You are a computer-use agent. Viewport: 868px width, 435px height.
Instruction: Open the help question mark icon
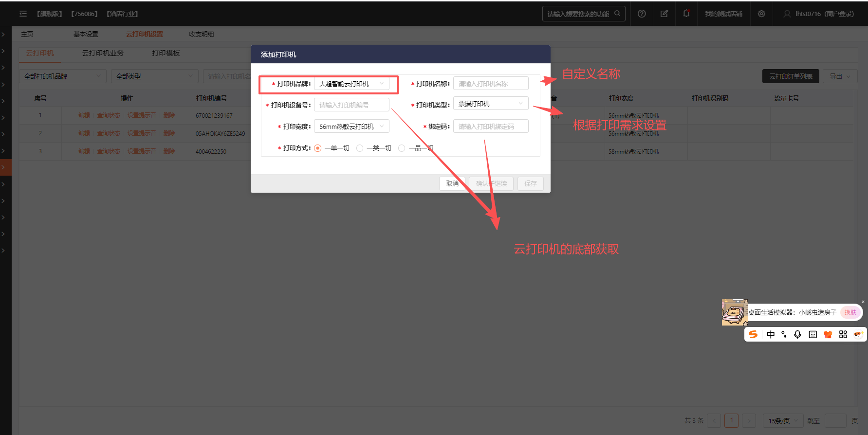[642, 14]
